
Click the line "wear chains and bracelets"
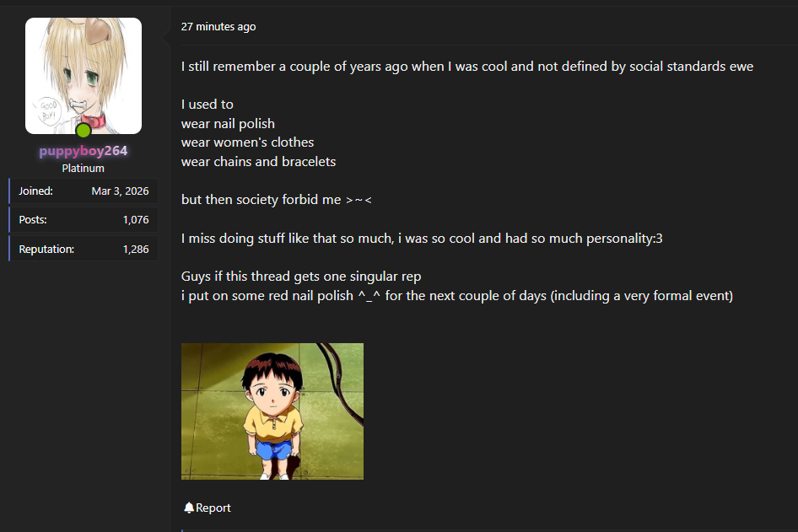pos(258,161)
